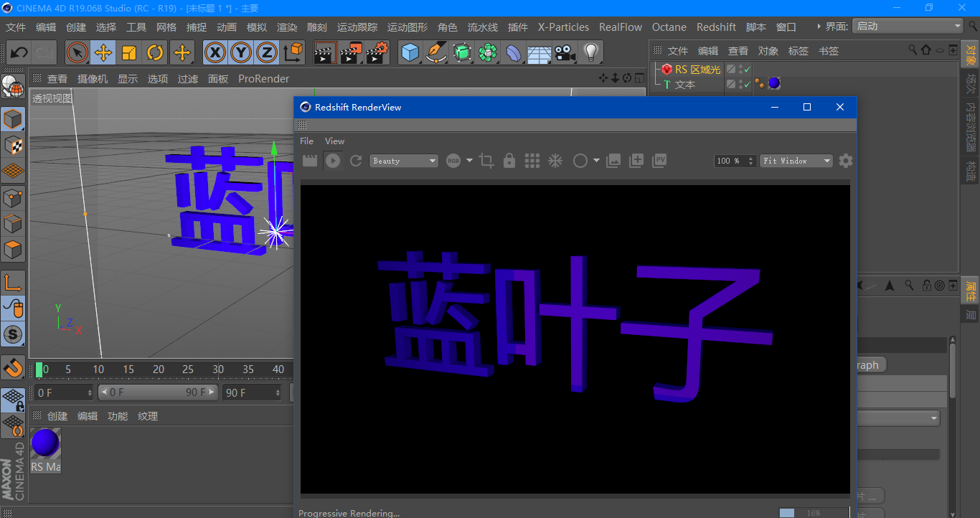Open the 渲染 menu
The height and width of the screenshot is (518, 980).
287,27
